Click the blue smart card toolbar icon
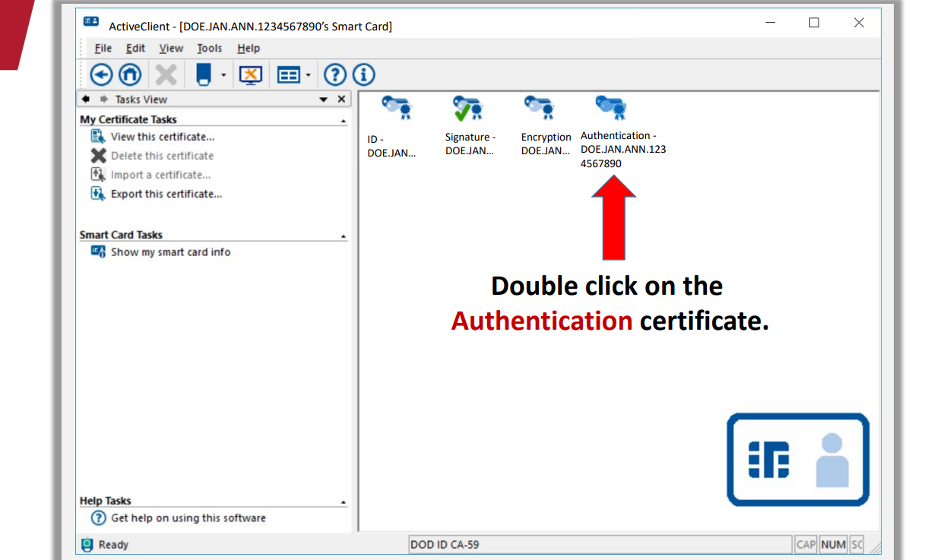The height and width of the screenshot is (560, 950). pos(203,74)
